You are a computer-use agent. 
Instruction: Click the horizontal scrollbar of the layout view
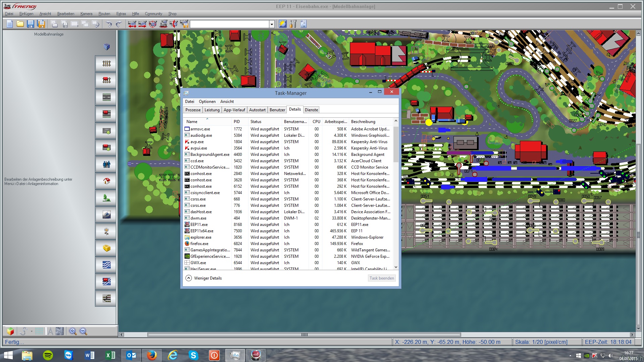[304, 335]
